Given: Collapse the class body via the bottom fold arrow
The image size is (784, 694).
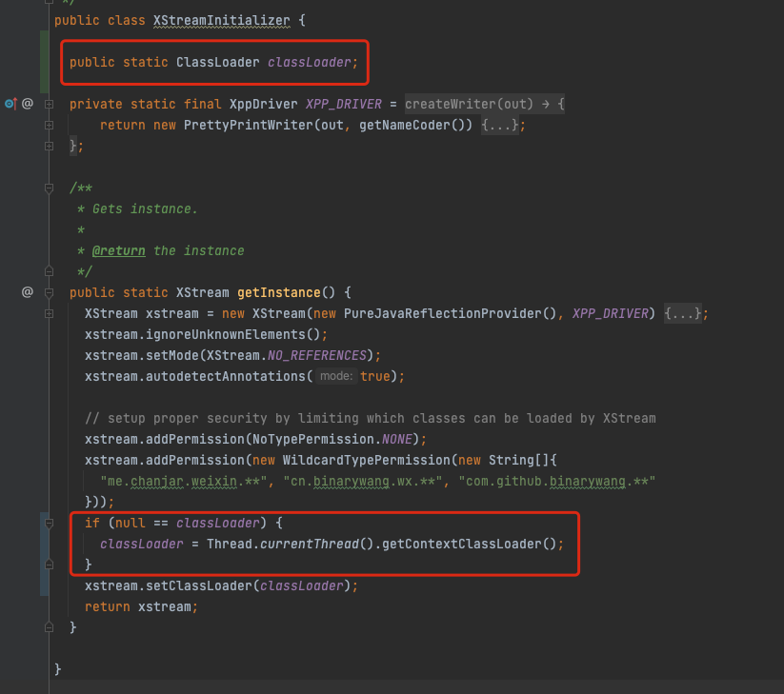Looking at the screenshot, I should click(49, 626).
